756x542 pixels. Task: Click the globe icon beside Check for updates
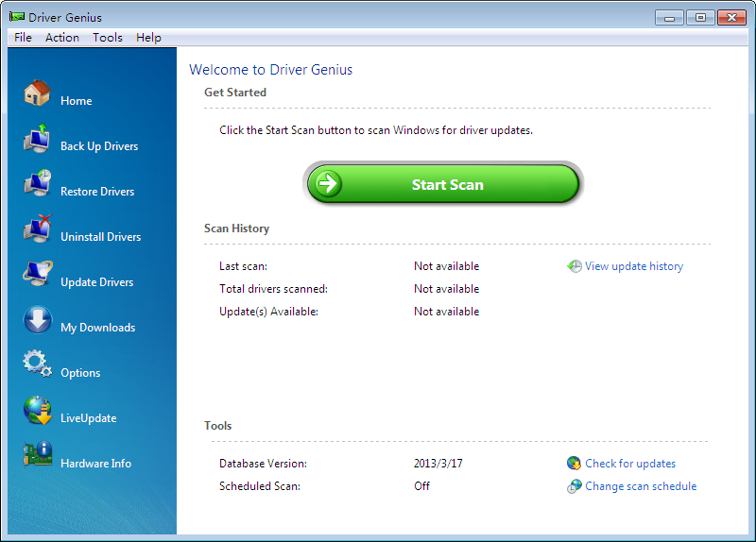(x=574, y=463)
